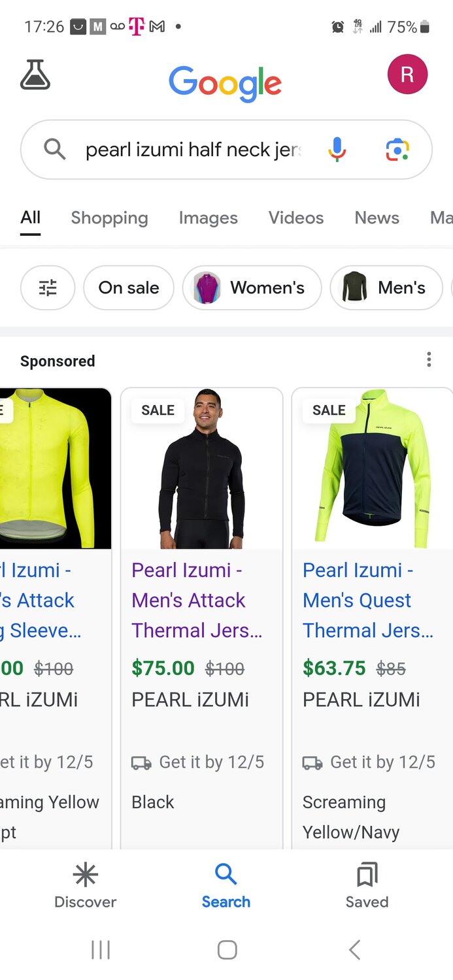Tap the black thermal jersey product image

[202, 468]
